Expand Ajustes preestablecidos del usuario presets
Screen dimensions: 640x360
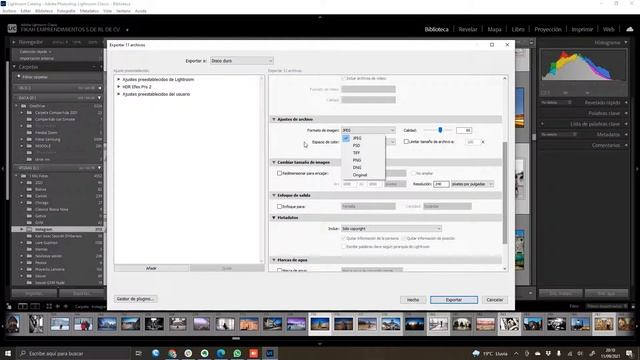click(119, 94)
